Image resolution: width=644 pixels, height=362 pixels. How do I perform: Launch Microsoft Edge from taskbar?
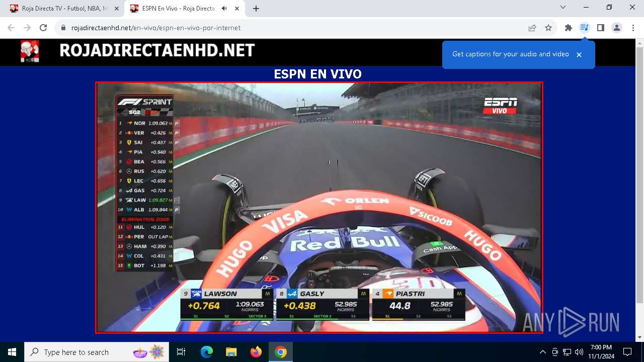pyautogui.click(x=207, y=352)
